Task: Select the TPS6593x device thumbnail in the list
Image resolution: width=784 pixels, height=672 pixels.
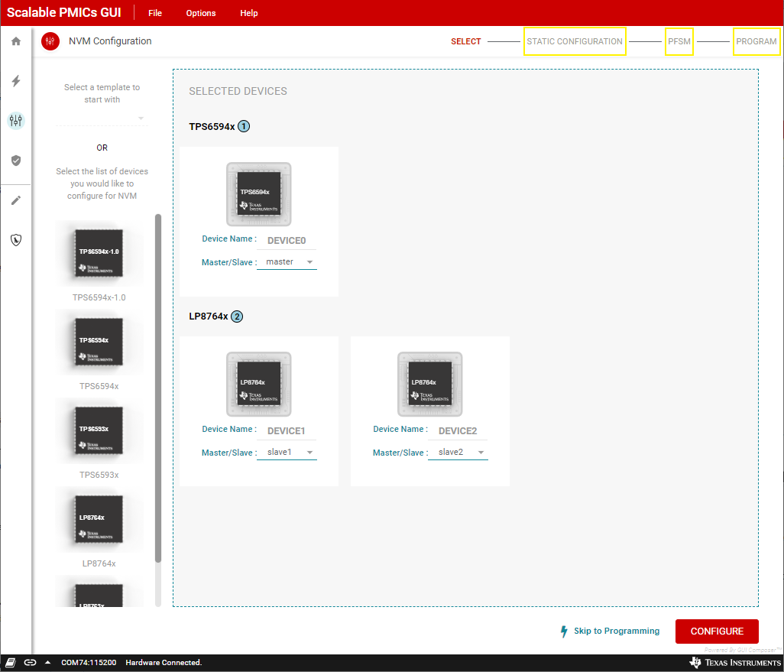Action: pyautogui.click(x=99, y=430)
